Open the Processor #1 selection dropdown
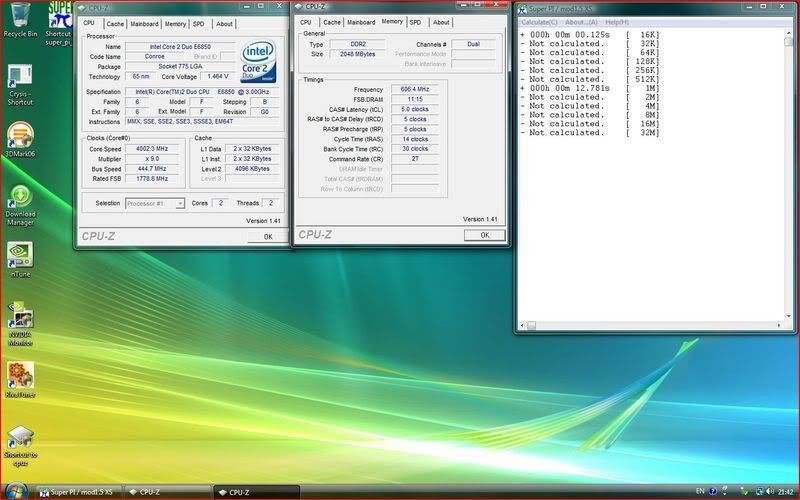Screen dimensions: 800x500 pyautogui.click(x=155, y=204)
